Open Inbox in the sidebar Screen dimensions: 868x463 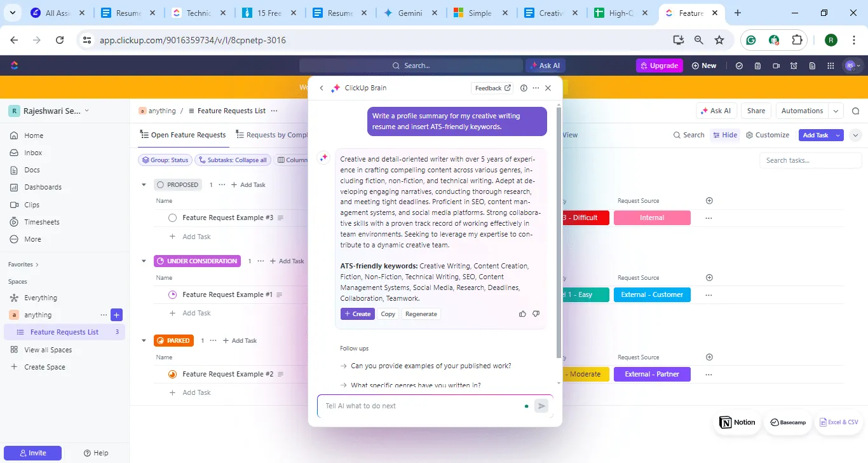33,153
